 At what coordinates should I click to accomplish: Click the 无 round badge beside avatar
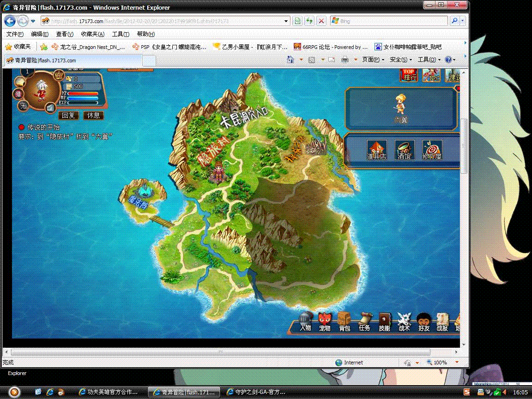tap(23, 106)
